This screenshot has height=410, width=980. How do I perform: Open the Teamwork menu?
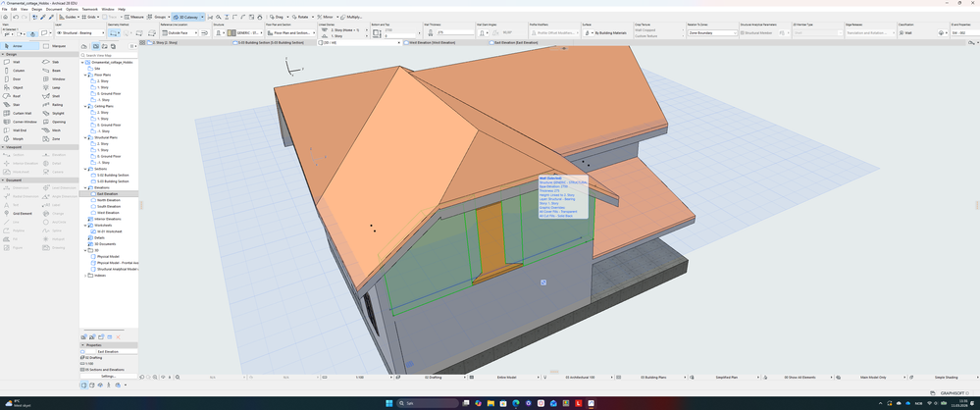pyautogui.click(x=89, y=10)
